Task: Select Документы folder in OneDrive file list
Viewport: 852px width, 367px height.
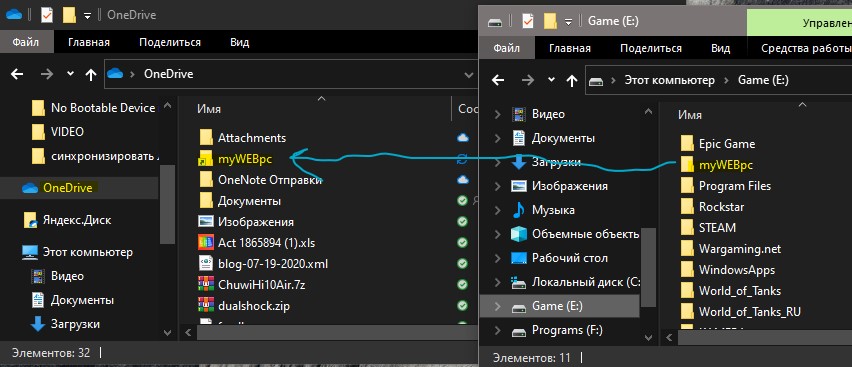Action: (x=240, y=201)
